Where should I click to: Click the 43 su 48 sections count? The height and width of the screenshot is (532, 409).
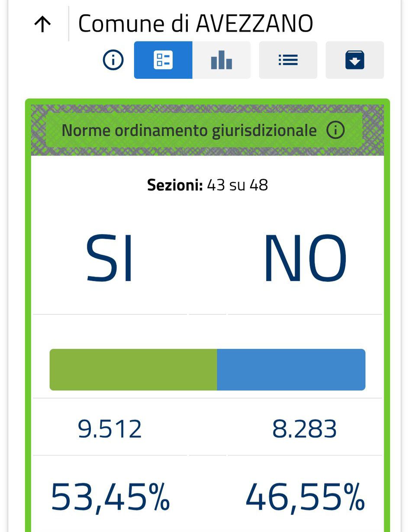click(x=237, y=185)
